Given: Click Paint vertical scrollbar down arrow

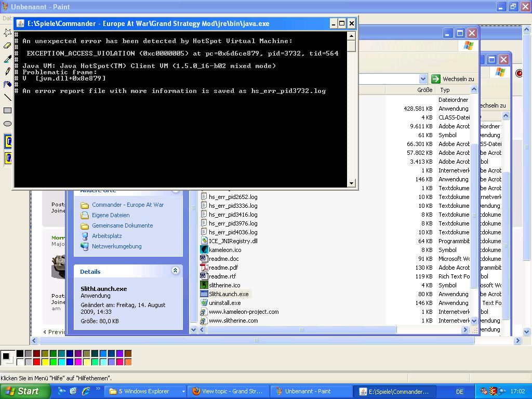Looking at the screenshot, I should 527,331.
